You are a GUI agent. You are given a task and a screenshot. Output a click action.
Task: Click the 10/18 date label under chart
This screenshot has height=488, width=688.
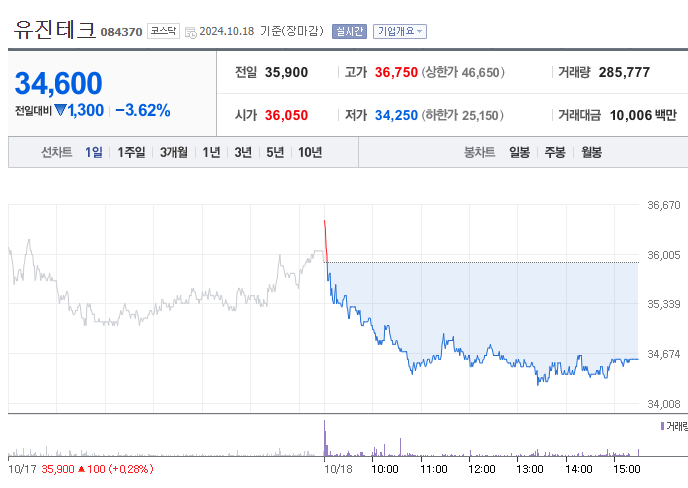338,469
